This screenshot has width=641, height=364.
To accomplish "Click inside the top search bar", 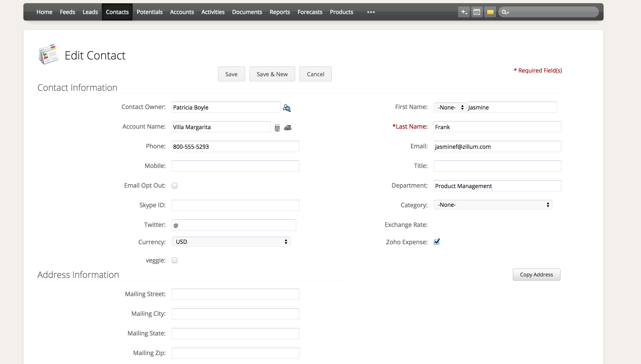I will [550, 12].
